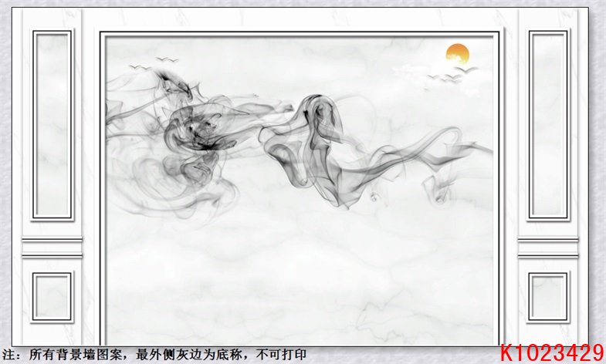Viewport: 606px width, 364px height.
Task: Click the birds near the sun
Action: (452, 74)
